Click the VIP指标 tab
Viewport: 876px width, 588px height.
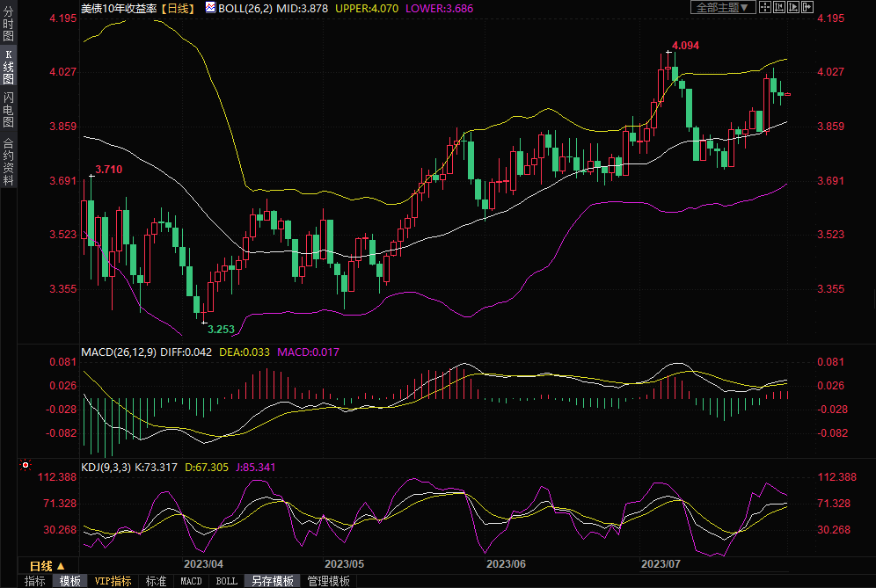tap(113, 581)
